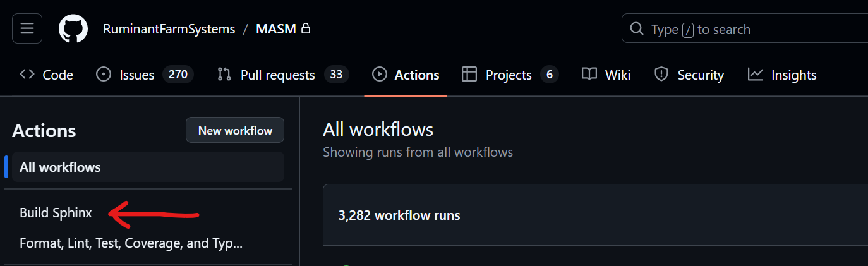Click the GitHub Octocat logo
This screenshot has width=868, height=266.
pos(73,29)
